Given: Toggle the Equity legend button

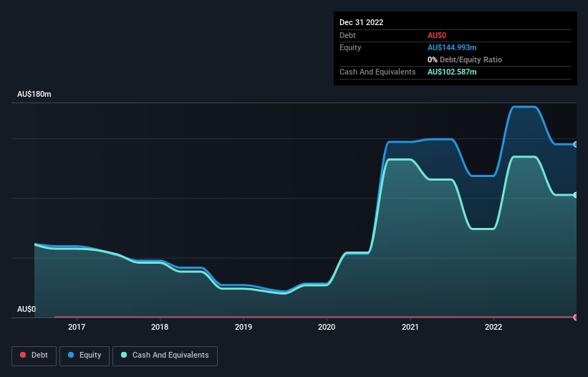Looking at the screenshot, I should click(85, 355).
